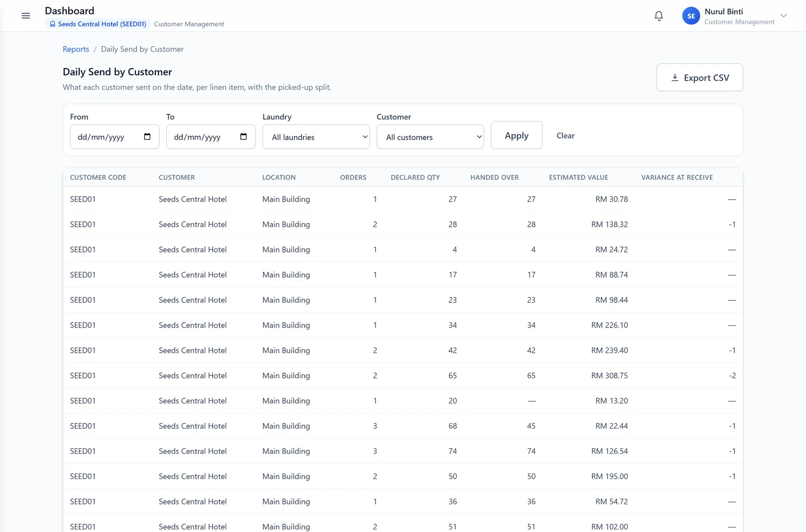806x532 pixels.
Task: Open calendar picker in From field
Action: [x=147, y=137]
